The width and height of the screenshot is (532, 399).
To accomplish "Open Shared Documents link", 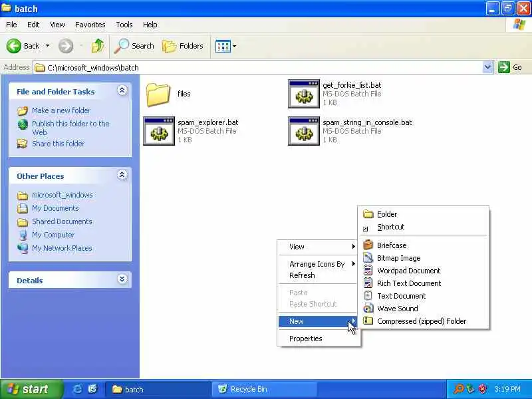I will [x=62, y=221].
